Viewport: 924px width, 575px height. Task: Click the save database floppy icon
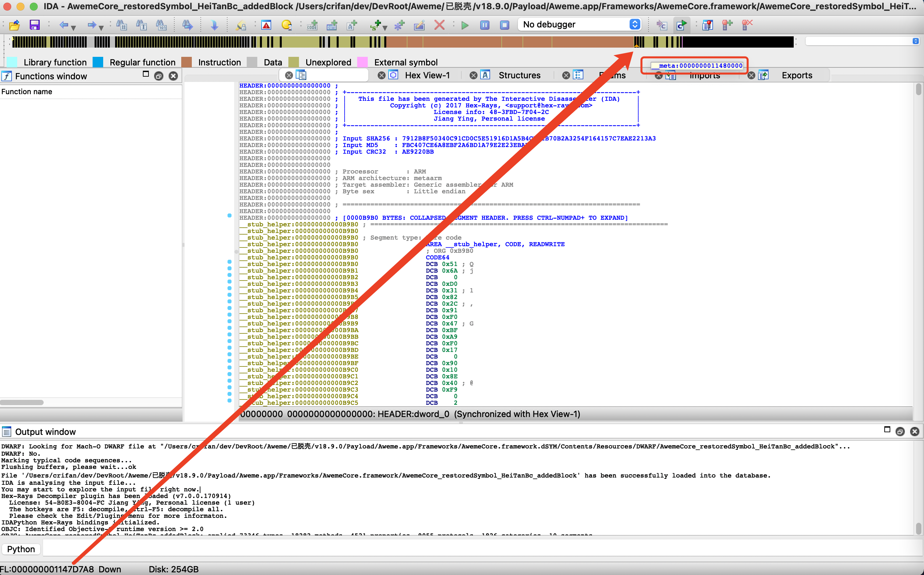(35, 25)
